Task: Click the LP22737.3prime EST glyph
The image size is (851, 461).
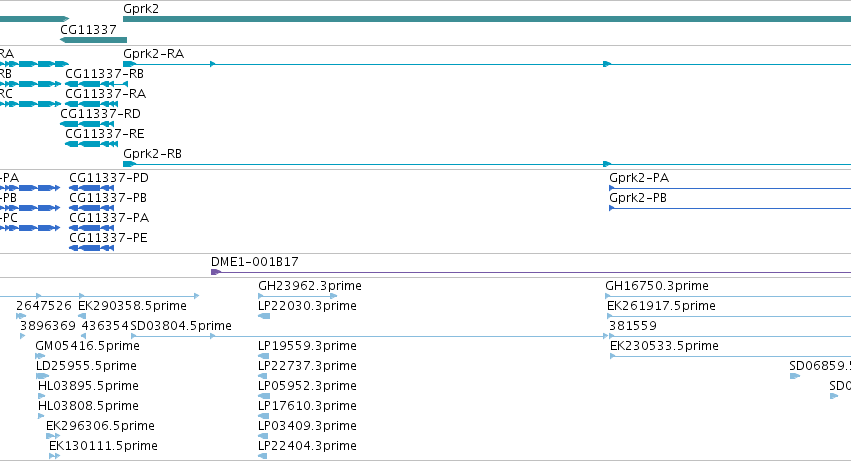Action: pyautogui.click(x=263, y=376)
